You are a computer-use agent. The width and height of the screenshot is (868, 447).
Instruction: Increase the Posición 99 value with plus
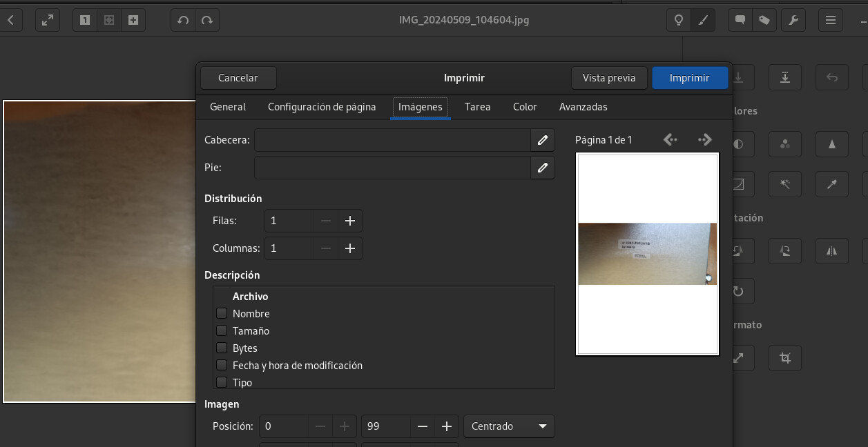coord(447,426)
